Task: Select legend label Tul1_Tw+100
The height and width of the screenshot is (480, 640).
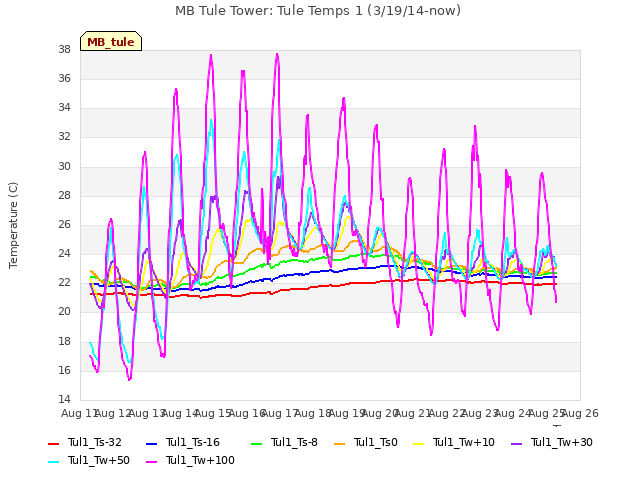Action: coord(200,460)
